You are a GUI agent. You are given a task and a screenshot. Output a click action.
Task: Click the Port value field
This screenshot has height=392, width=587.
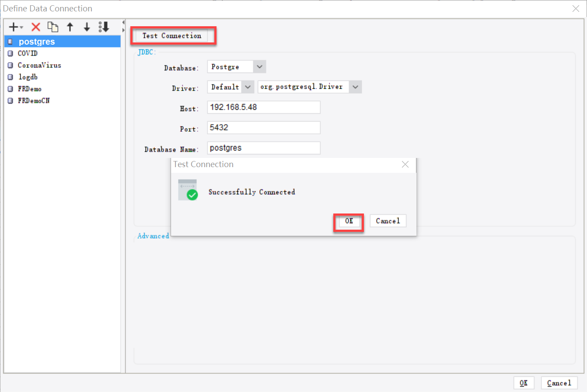pos(263,127)
